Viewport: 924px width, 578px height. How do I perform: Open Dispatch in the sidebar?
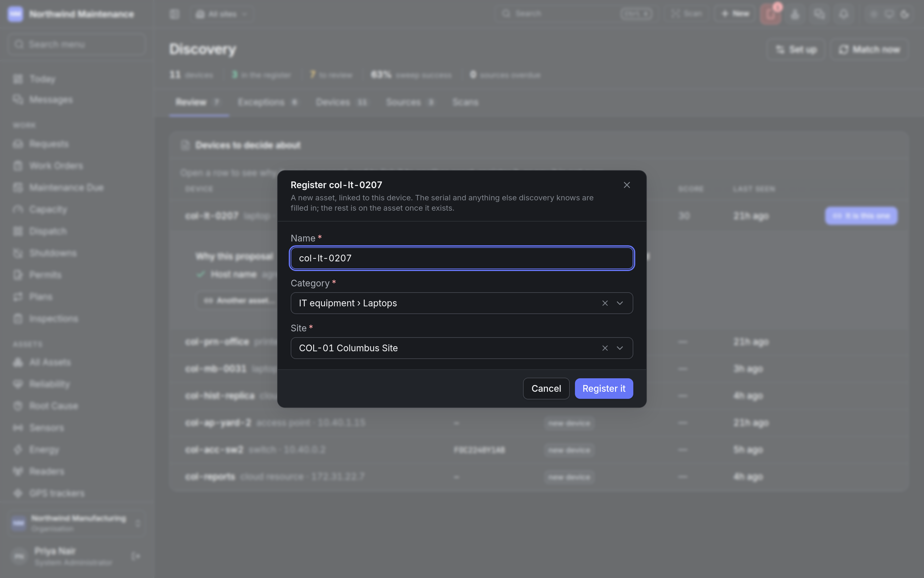point(76,231)
